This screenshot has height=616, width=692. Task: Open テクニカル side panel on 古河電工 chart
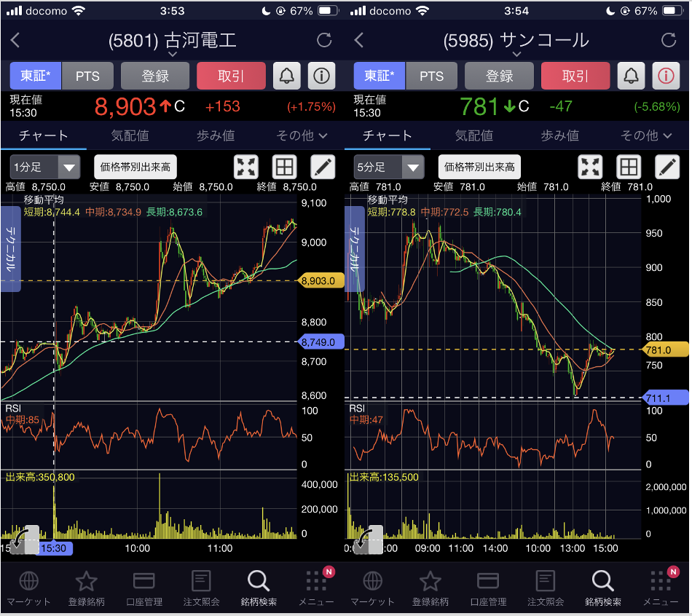tap(11, 249)
